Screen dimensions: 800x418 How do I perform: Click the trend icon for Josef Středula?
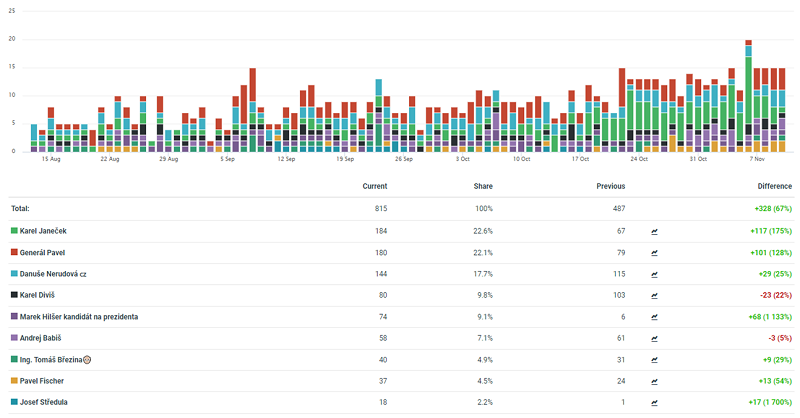(x=654, y=403)
